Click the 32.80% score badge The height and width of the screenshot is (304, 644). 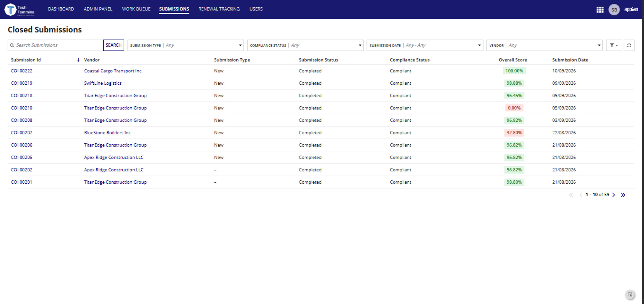[514, 133]
